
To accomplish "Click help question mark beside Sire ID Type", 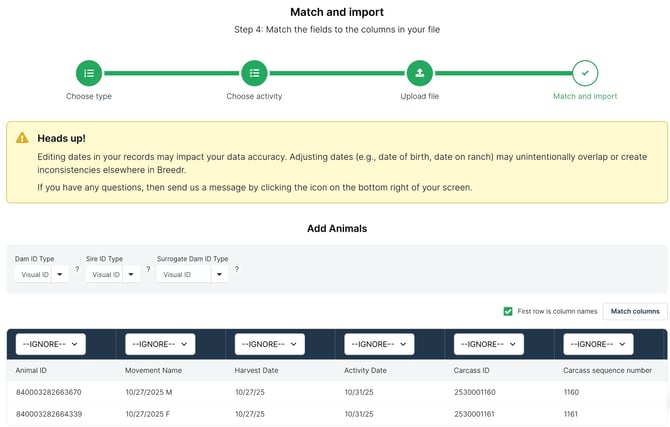I will [x=148, y=270].
